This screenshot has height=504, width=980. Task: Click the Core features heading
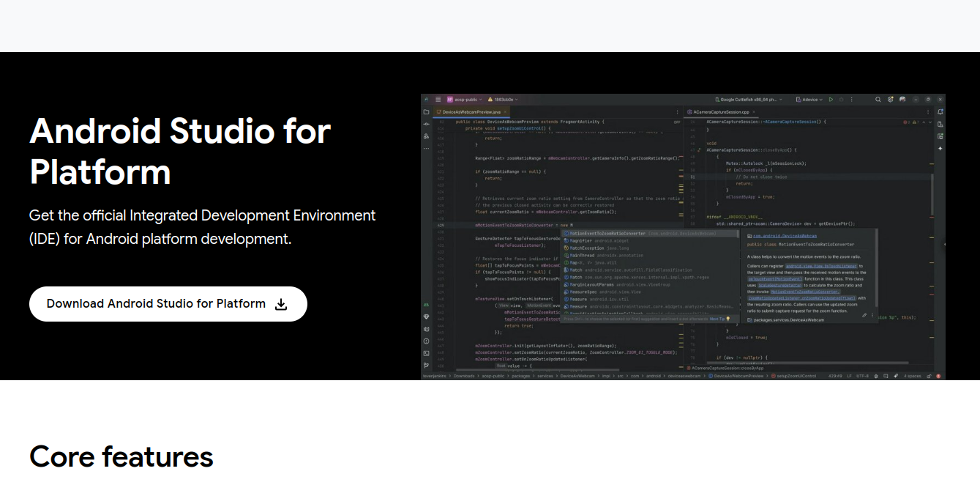pos(121,456)
